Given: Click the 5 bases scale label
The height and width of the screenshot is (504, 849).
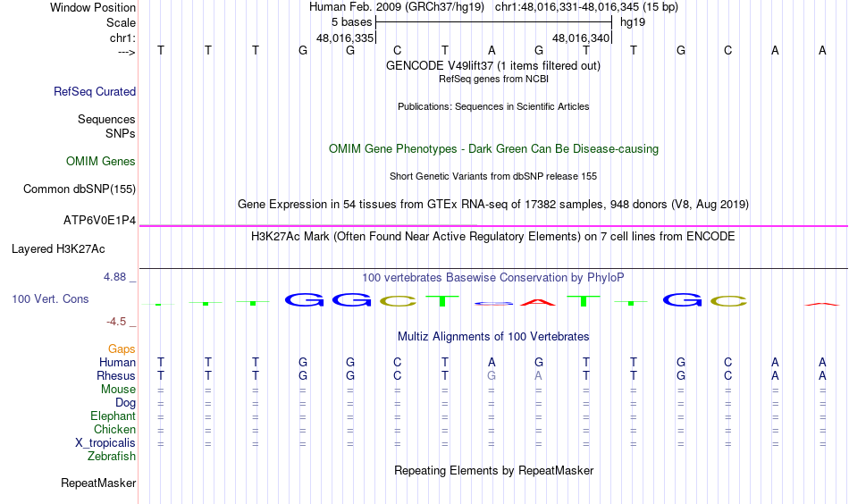Looking at the screenshot, I should pyautogui.click(x=351, y=22).
